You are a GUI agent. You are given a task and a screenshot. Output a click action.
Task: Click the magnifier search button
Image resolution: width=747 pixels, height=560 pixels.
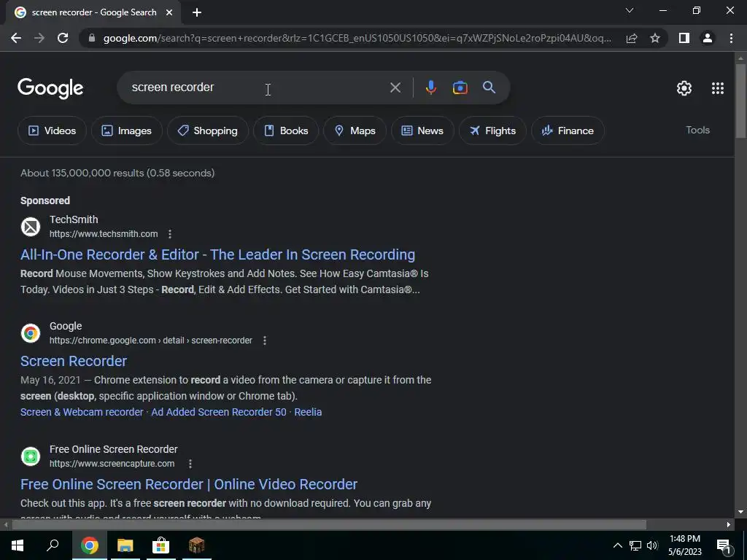pyautogui.click(x=489, y=87)
